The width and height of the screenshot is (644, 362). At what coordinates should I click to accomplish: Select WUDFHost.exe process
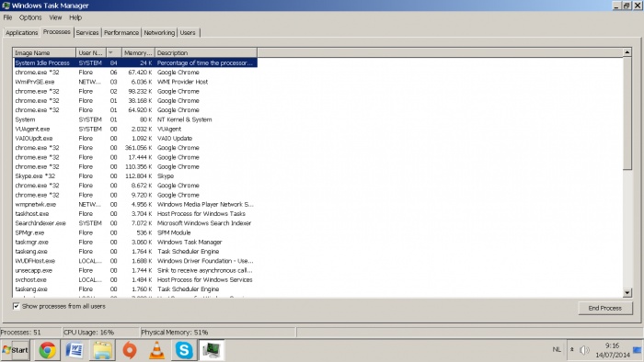(x=135, y=261)
